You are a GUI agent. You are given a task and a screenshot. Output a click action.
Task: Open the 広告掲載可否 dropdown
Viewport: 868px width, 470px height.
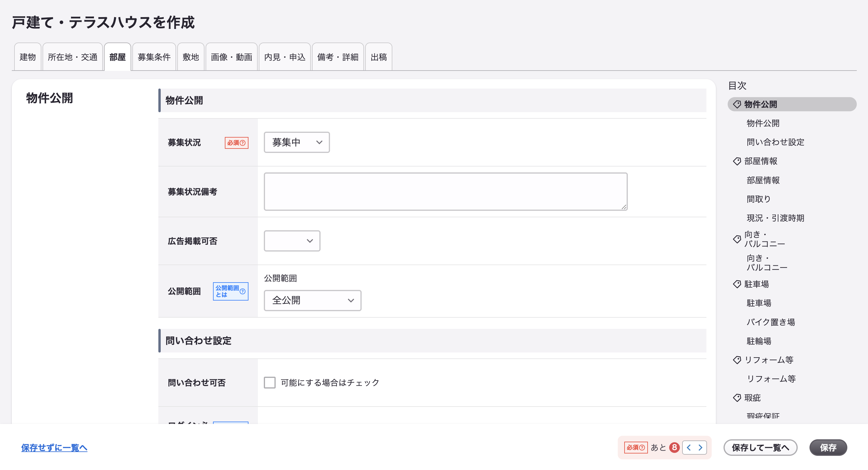292,241
